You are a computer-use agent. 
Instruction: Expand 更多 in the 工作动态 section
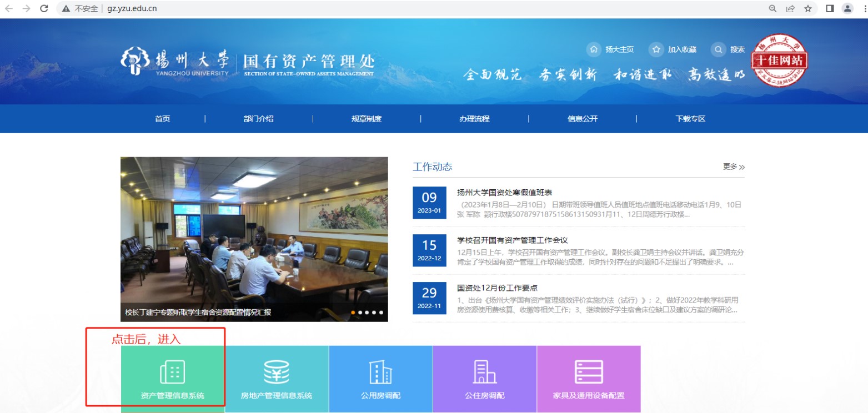[733, 167]
